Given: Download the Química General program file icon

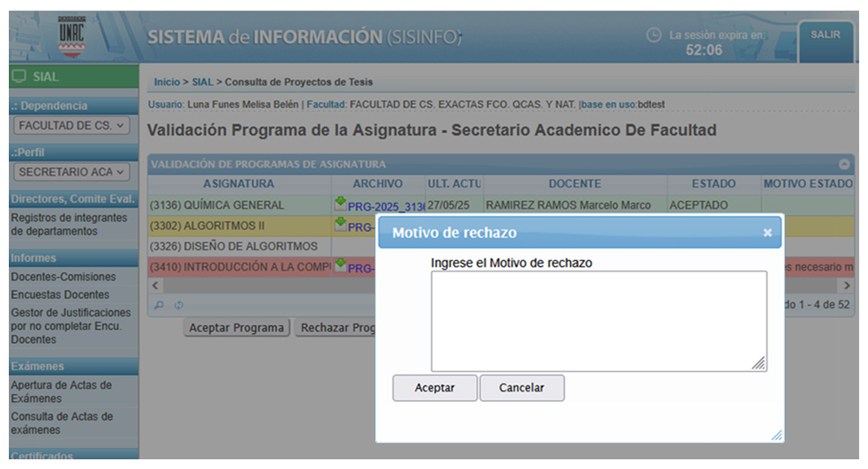Looking at the screenshot, I should coord(340,204).
